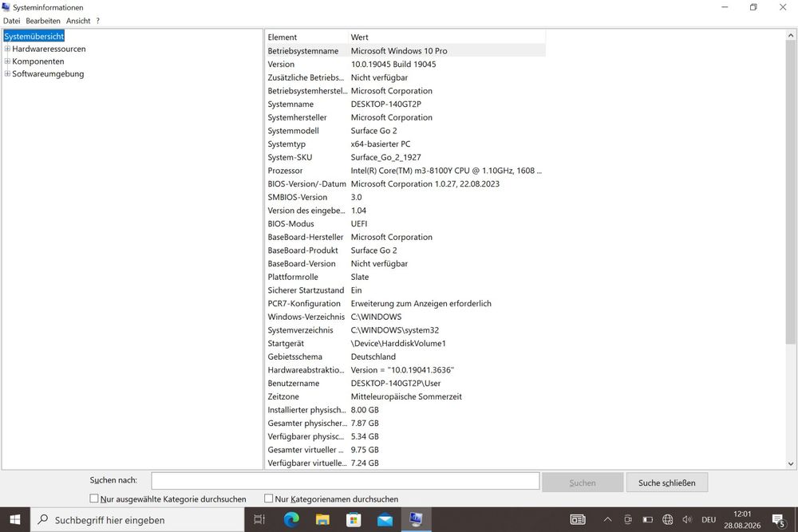
Task: Click the network globe tray icon
Action: click(x=667, y=519)
